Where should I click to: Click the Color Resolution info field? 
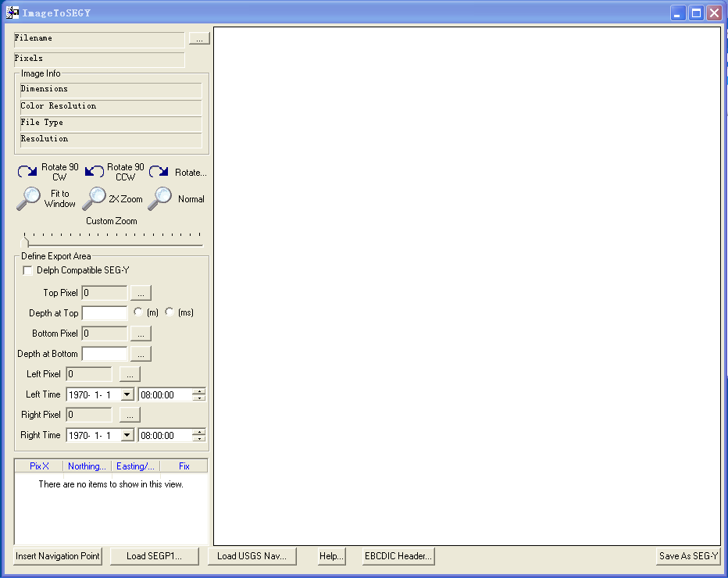pyautogui.click(x=111, y=107)
